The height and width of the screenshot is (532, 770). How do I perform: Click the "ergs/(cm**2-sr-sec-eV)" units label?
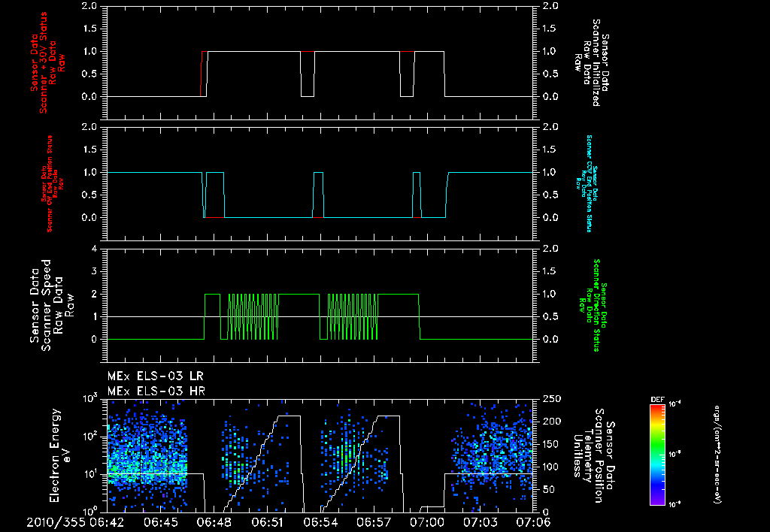tap(717, 455)
